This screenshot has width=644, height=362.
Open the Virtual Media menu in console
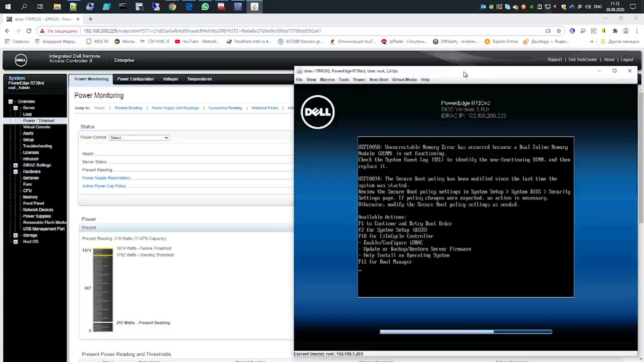pyautogui.click(x=404, y=80)
